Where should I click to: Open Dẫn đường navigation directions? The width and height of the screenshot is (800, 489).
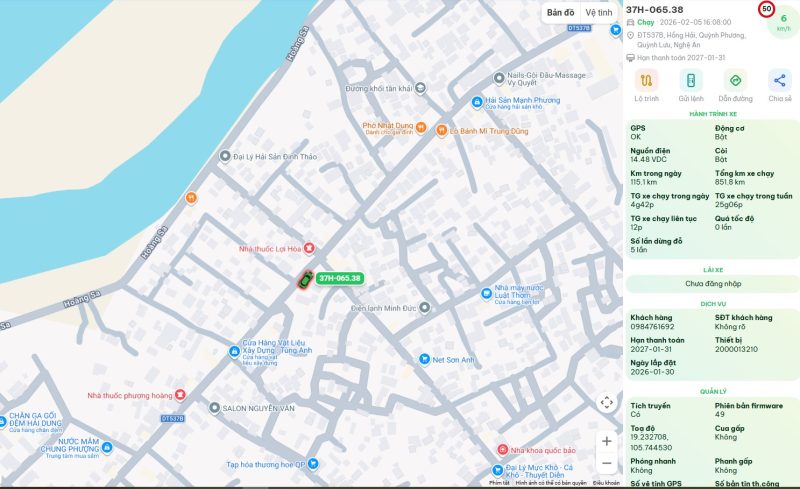point(735,81)
